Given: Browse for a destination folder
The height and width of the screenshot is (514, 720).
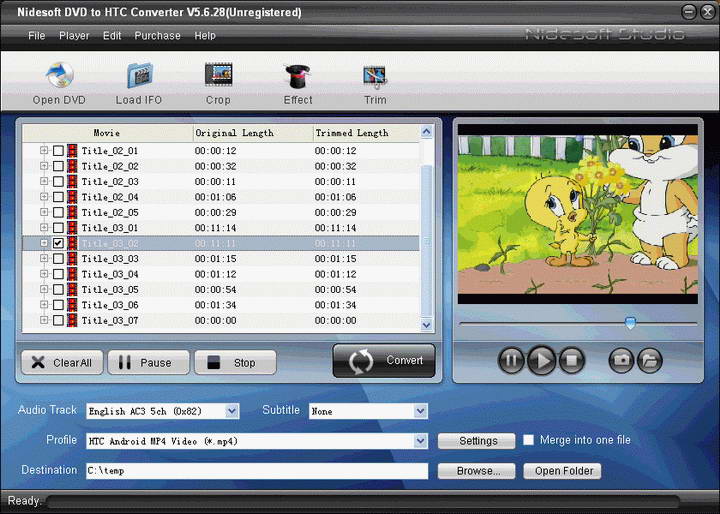Looking at the screenshot, I should point(477,471).
